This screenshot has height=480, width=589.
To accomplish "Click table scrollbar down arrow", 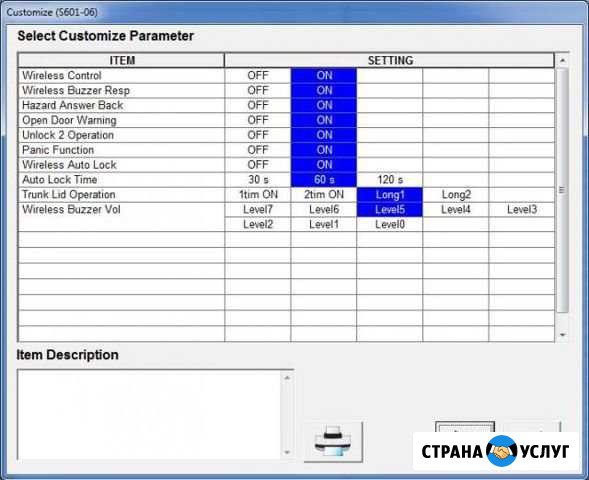I will (562, 334).
